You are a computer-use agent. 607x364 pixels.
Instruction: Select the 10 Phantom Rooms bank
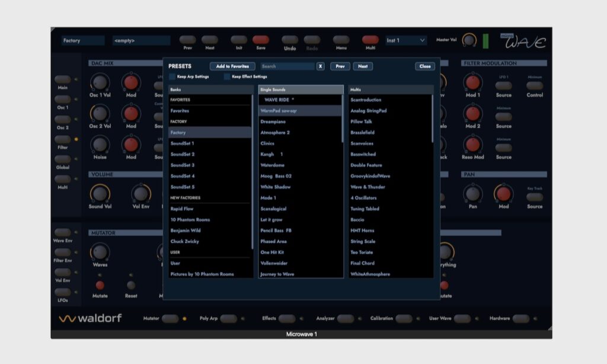tap(210, 219)
